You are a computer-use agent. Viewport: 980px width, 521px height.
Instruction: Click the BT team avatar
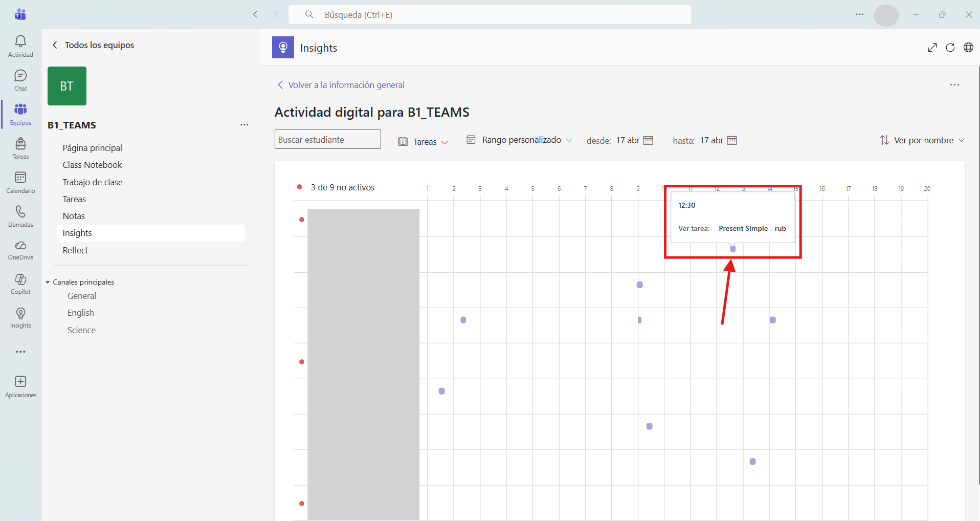tap(67, 86)
